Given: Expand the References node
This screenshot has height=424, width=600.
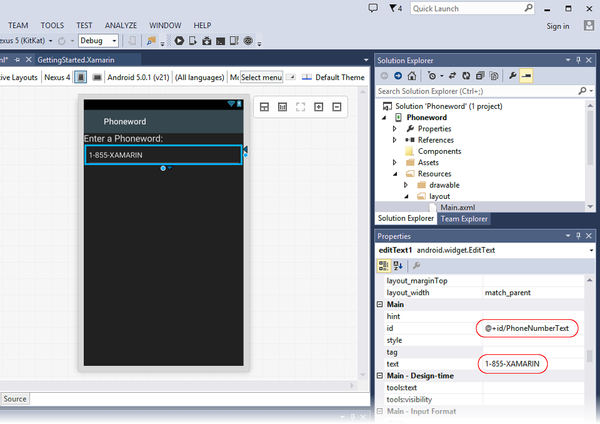Looking at the screenshot, I should [x=396, y=140].
